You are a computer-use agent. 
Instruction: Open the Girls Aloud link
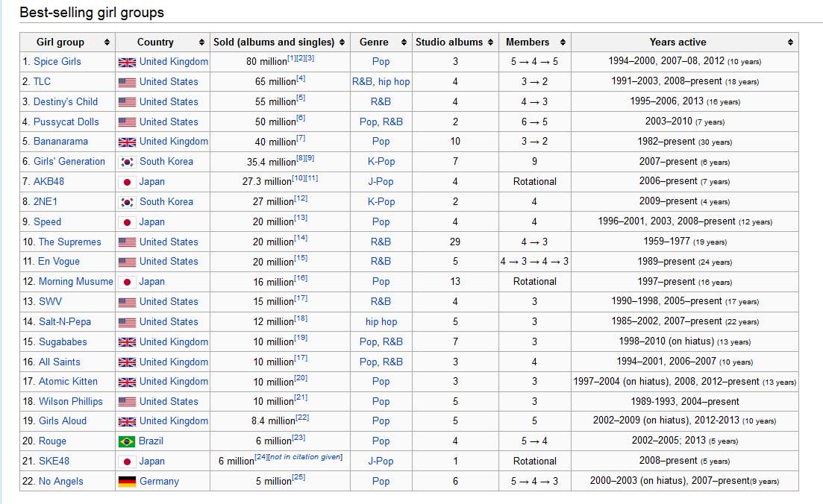(x=63, y=420)
